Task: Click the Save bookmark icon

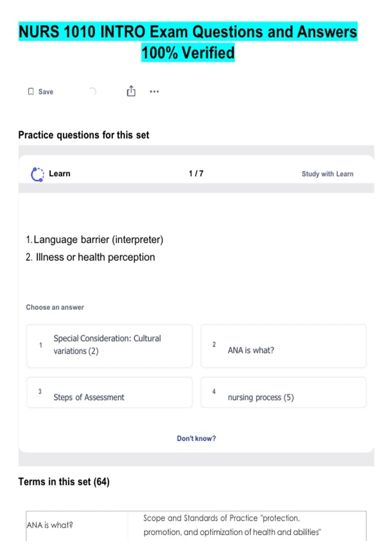Action: pyautogui.click(x=31, y=92)
